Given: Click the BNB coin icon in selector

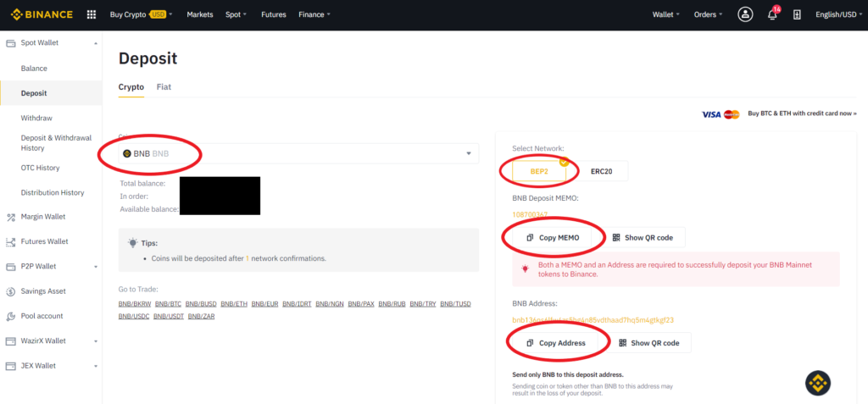Looking at the screenshot, I should [x=127, y=154].
